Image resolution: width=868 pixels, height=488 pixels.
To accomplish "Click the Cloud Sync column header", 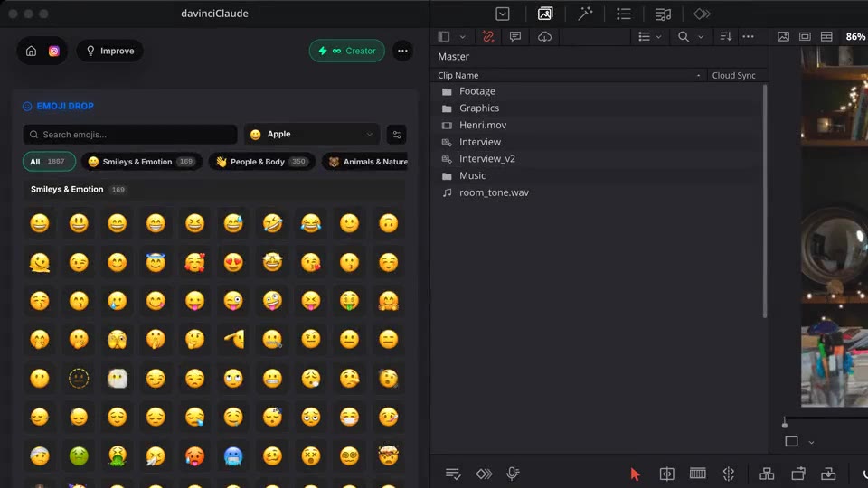I will [733, 75].
